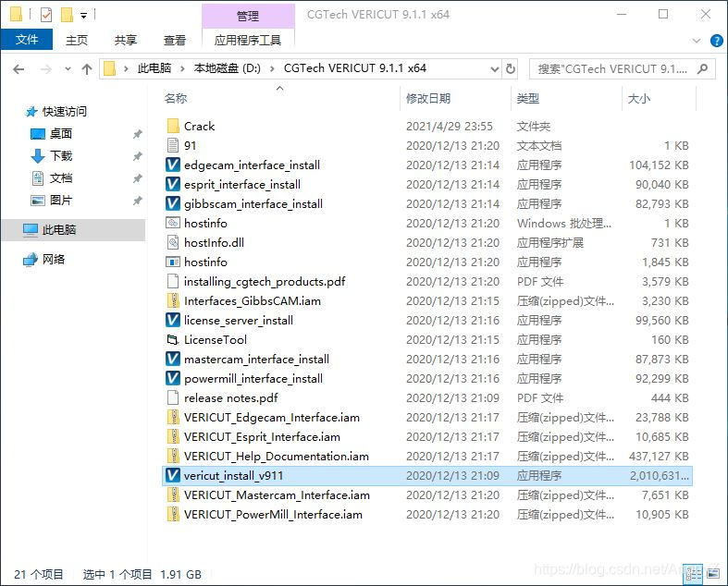Click the hostInfo.dll file icon
Screen dimensions: 728x586
(x=173, y=243)
